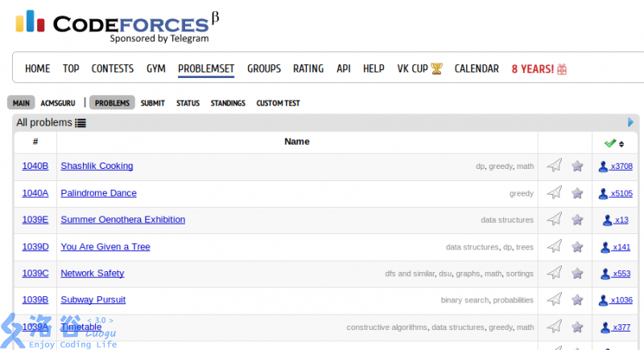Star the Network Safety problem
The image size is (644, 350).
coord(577,274)
